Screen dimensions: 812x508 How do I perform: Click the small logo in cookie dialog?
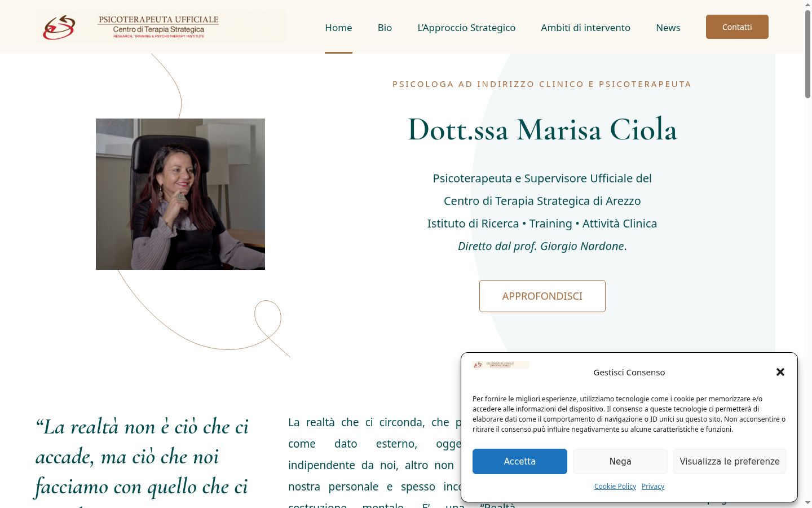pos(501,365)
